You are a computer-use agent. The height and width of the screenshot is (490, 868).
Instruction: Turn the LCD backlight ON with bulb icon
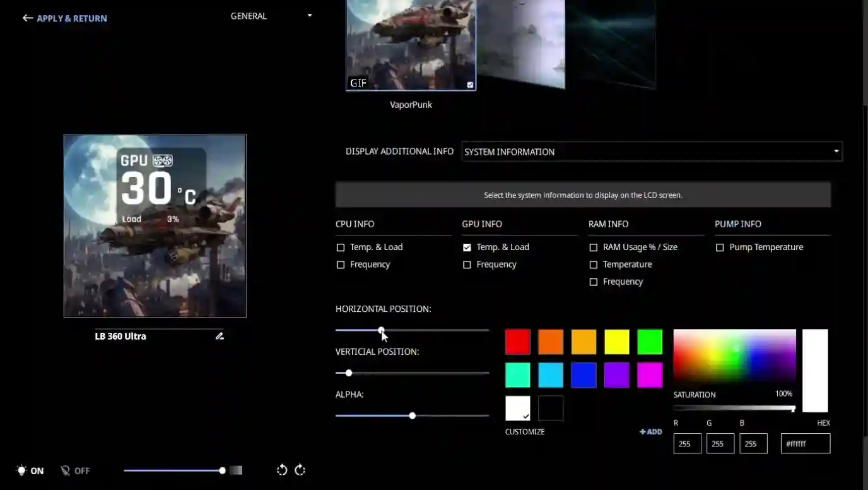click(x=23, y=470)
